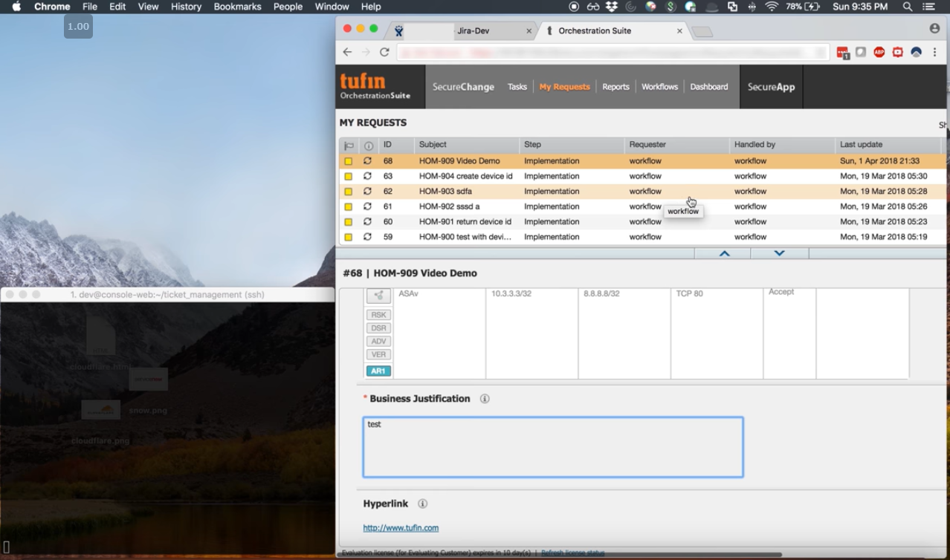Viewport: 950px width, 560px height.
Task: Click into the Business Justification text box
Action: coord(553,447)
